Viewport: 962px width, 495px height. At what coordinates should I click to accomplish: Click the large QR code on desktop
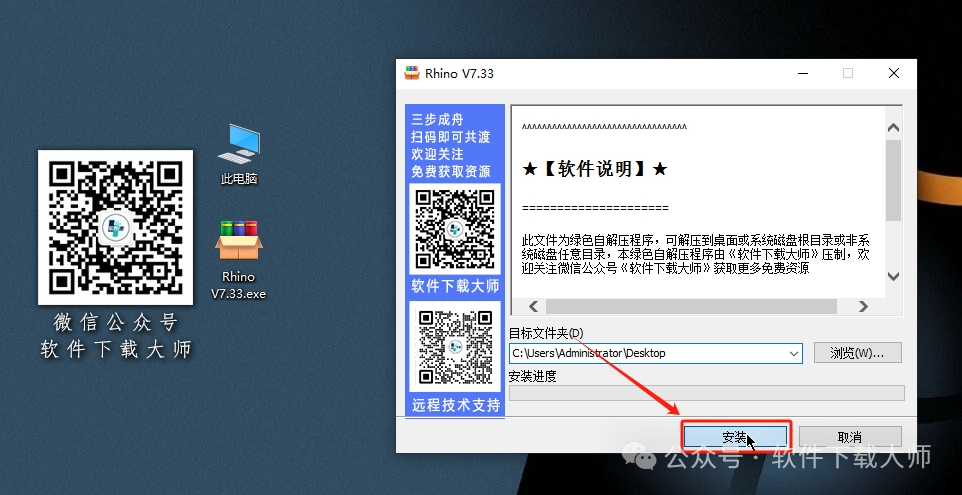(115, 228)
